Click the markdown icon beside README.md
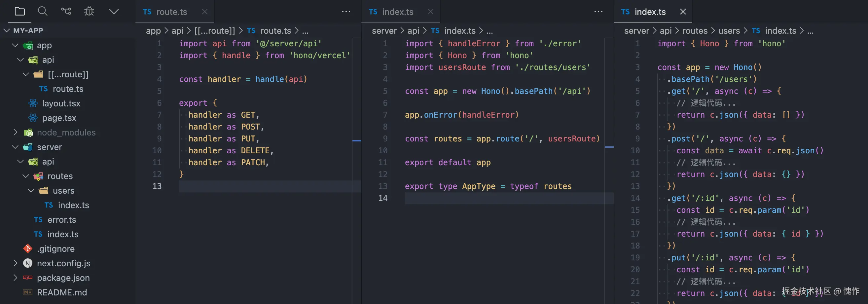Screen dimensions: 868x304 coord(28,292)
